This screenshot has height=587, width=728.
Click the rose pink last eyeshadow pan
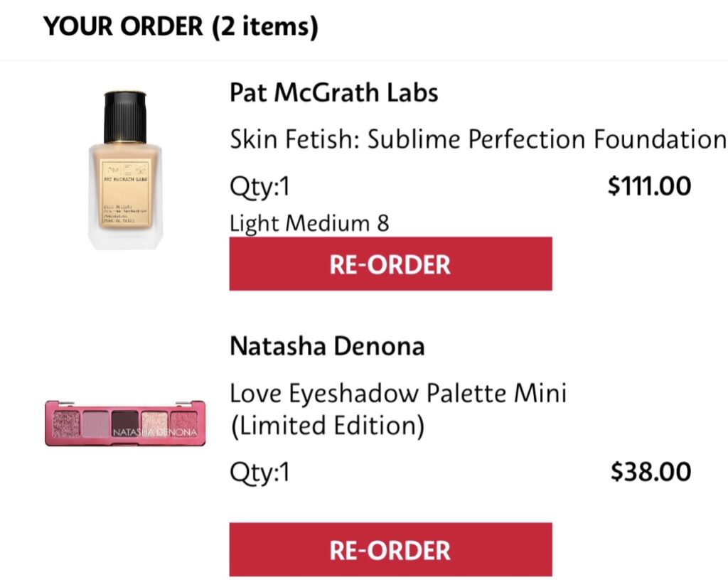coord(184,424)
